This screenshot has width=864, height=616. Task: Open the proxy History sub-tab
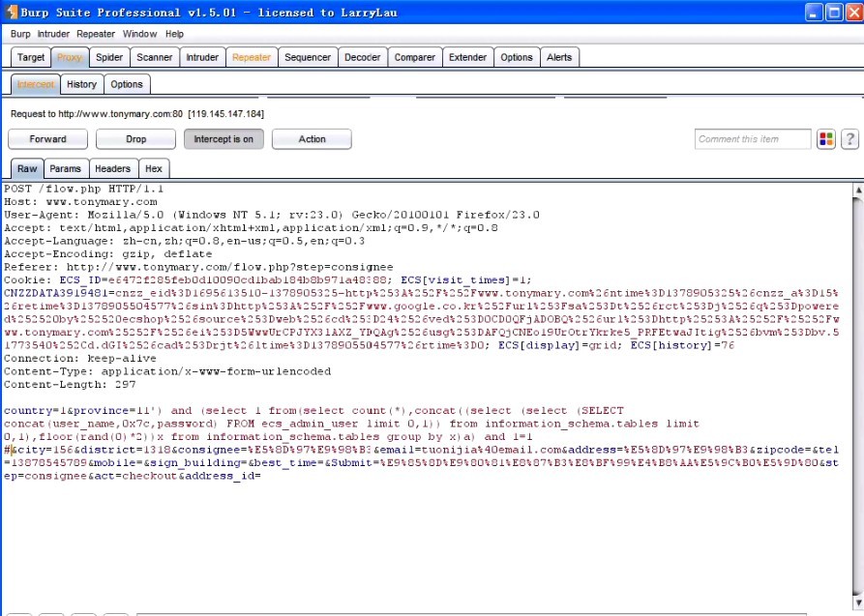[81, 84]
